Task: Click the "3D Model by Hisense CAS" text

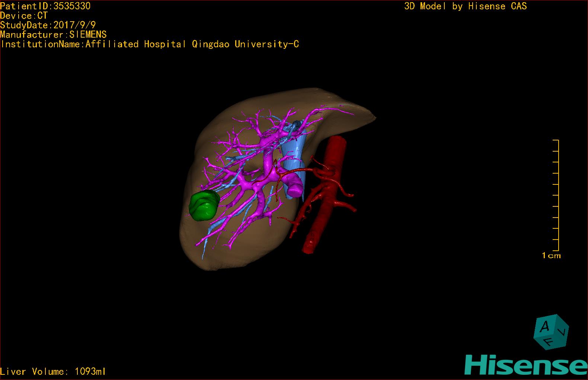Action: point(466,6)
